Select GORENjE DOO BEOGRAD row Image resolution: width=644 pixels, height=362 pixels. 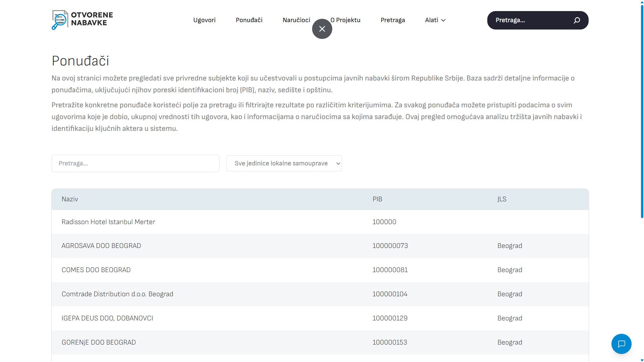320,342
